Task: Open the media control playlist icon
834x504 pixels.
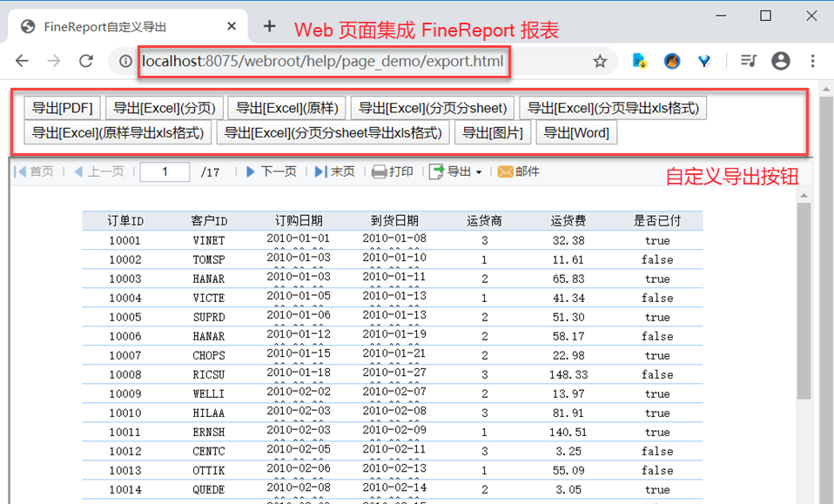Action: tap(749, 61)
